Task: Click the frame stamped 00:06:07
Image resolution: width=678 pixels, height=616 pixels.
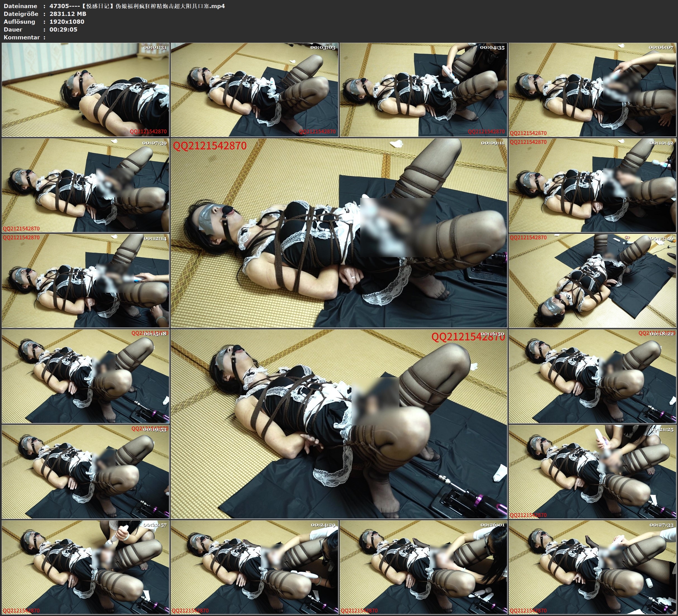Action: click(x=592, y=90)
